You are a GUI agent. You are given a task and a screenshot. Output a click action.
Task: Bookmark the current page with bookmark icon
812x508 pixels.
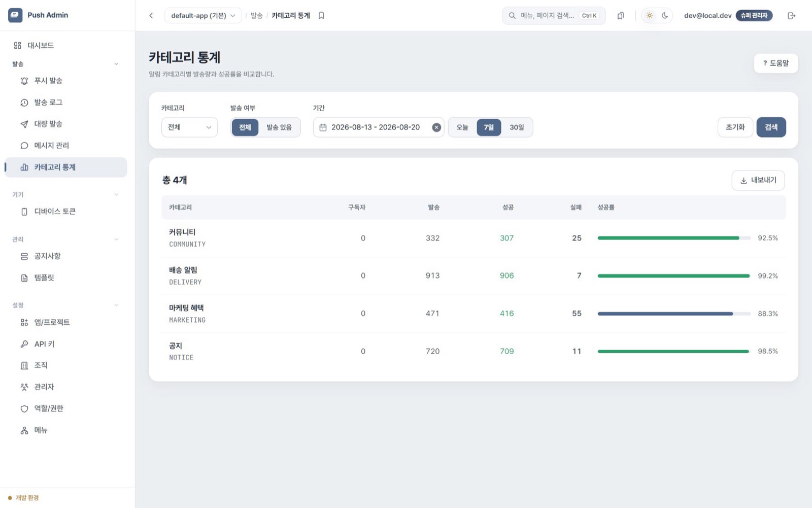click(x=321, y=16)
